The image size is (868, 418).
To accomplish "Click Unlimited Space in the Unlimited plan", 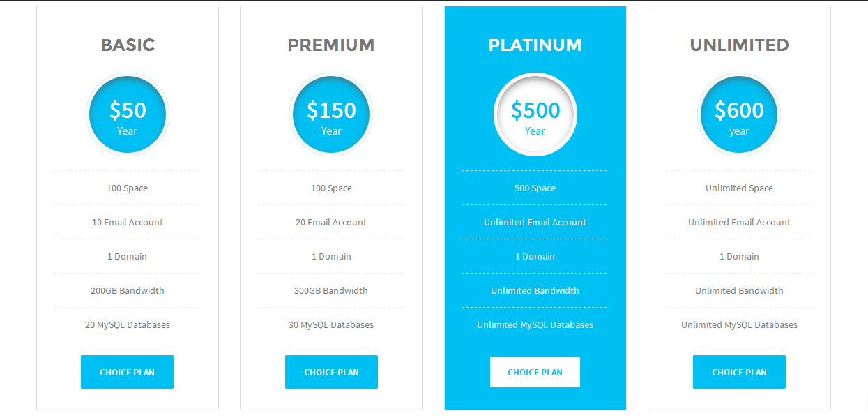I will [739, 188].
